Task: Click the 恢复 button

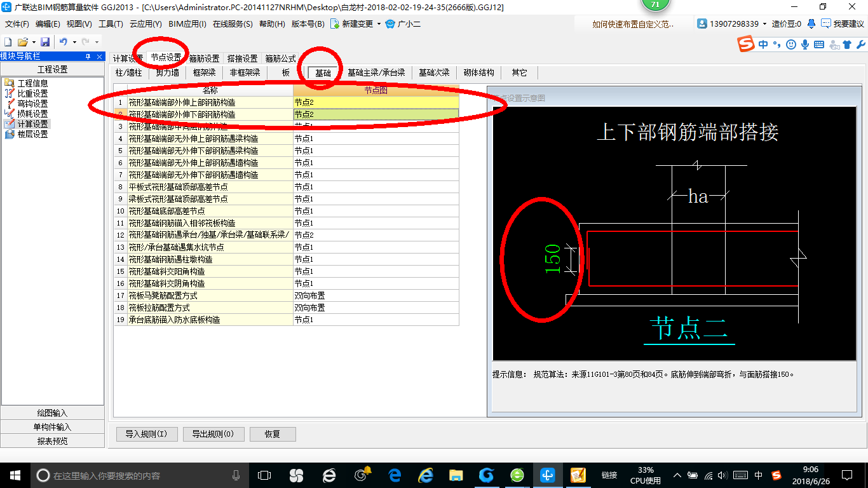Action: [x=273, y=435]
